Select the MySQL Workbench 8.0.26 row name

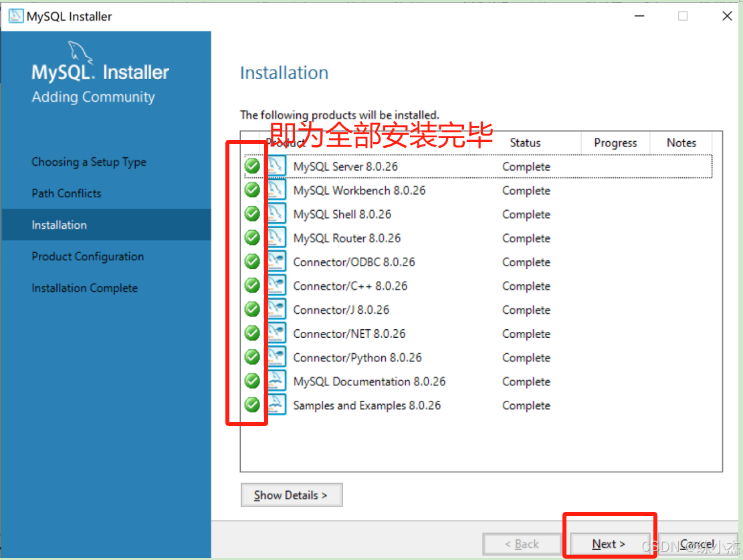pyautogui.click(x=359, y=190)
